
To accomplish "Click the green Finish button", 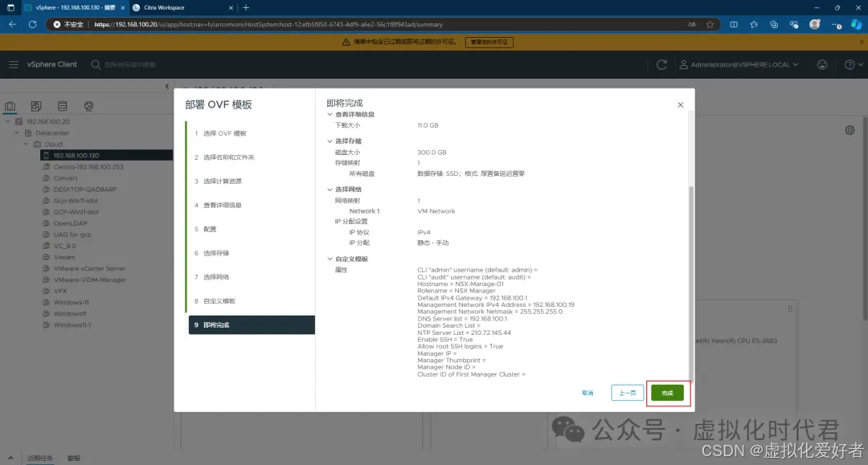I will (x=667, y=393).
